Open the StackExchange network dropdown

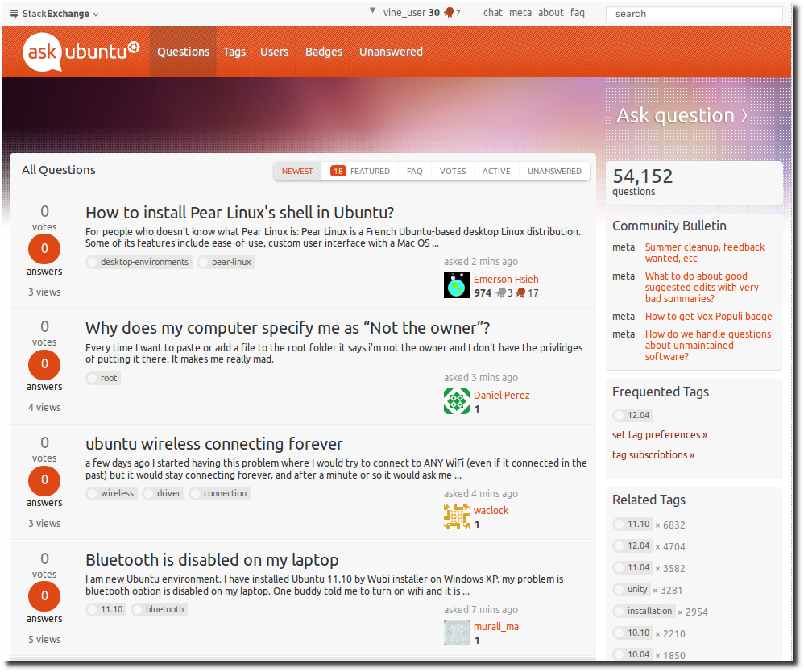pos(54,14)
